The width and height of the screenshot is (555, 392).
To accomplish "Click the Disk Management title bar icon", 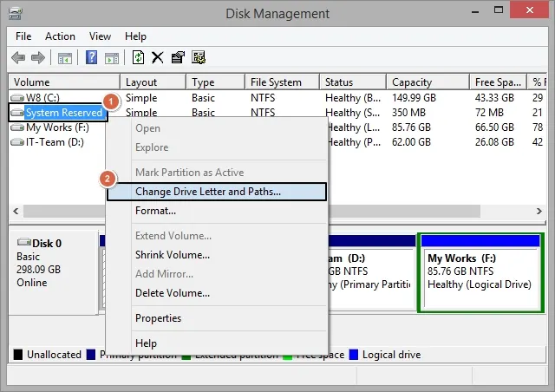I will (x=16, y=14).
